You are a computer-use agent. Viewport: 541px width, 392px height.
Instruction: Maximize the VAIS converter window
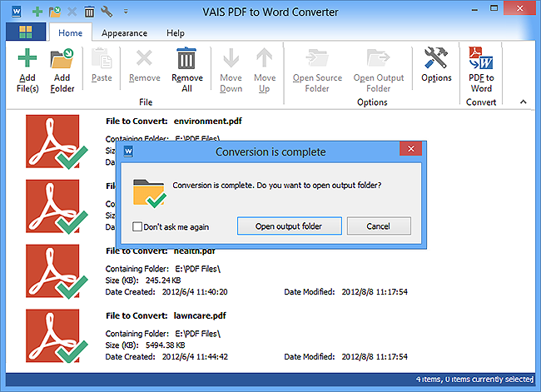coord(494,8)
